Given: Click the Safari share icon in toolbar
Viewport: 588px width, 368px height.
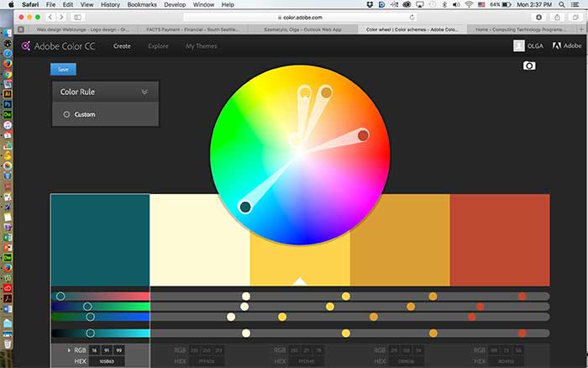Looking at the screenshot, I should tap(557, 17).
